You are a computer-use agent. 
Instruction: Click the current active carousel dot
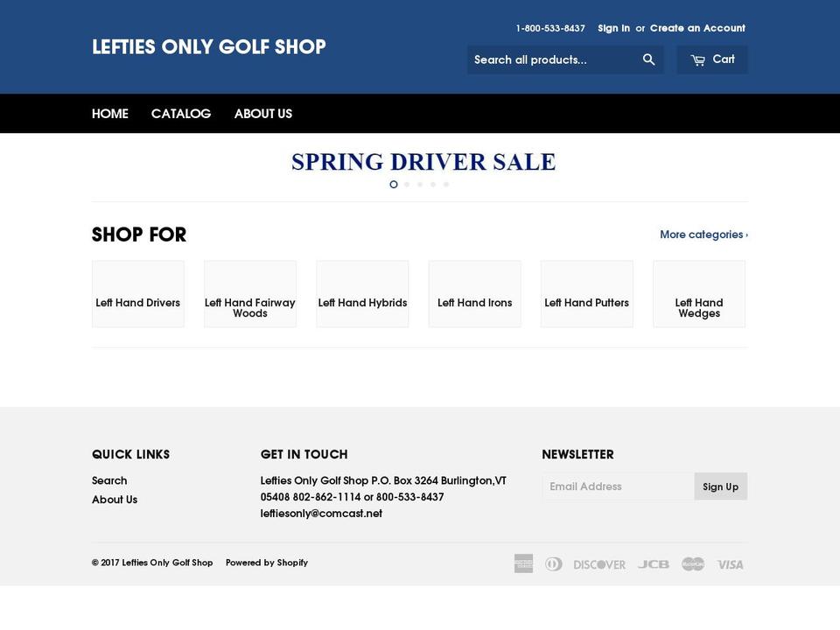(x=394, y=184)
